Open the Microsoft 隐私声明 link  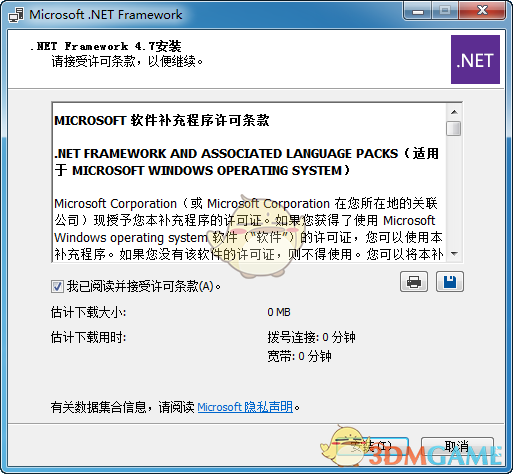245,407
